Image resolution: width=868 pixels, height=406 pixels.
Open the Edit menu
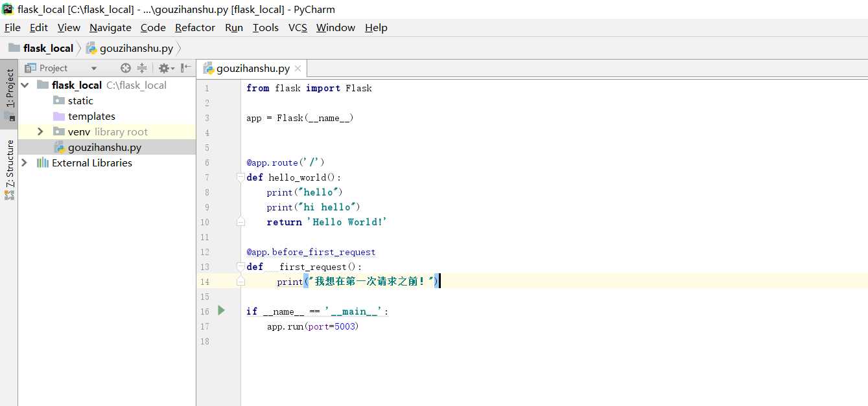pos(39,27)
